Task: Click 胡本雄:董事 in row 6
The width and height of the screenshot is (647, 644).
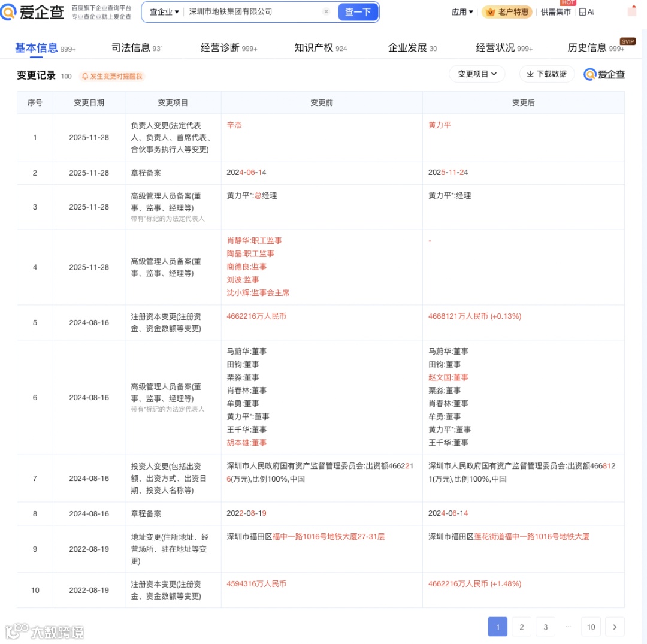Action: point(247,443)
